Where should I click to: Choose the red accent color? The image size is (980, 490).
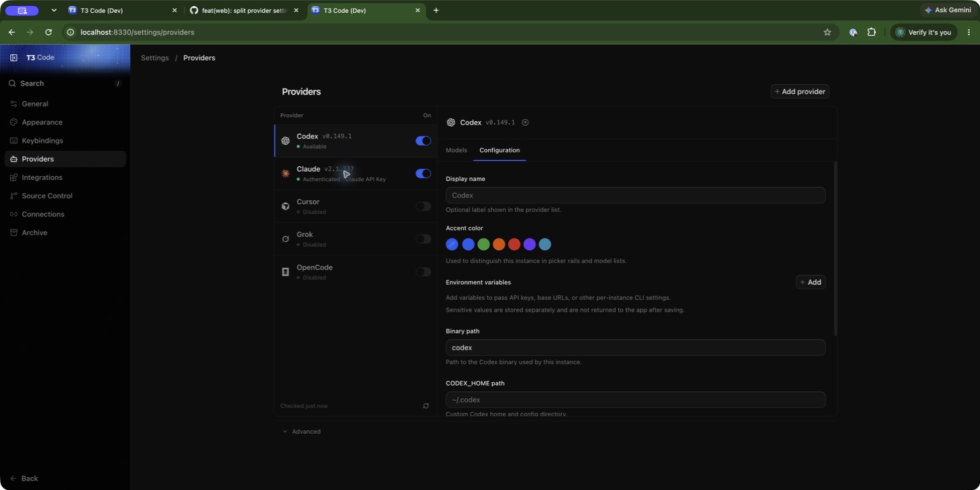pos(514,244)
